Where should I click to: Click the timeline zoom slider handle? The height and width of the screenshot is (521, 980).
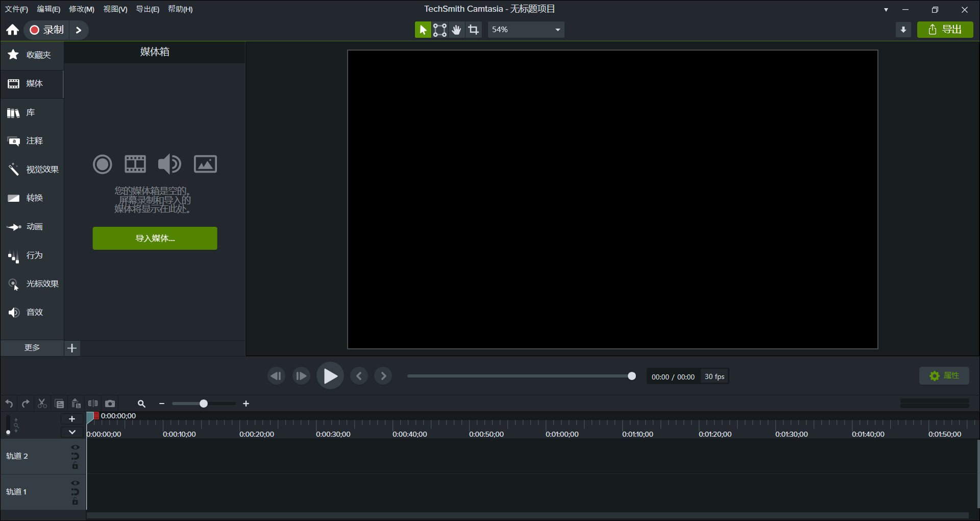coord(204,404)
